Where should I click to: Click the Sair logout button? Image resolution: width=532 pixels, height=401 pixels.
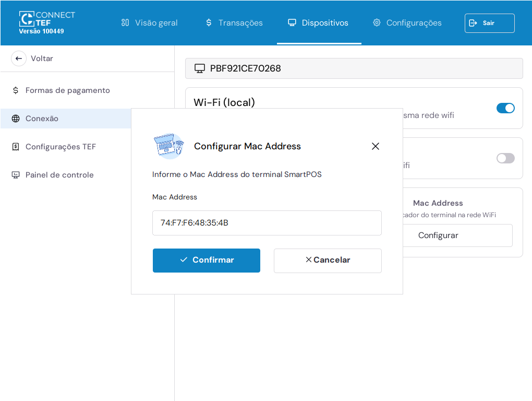click(489, 23)
